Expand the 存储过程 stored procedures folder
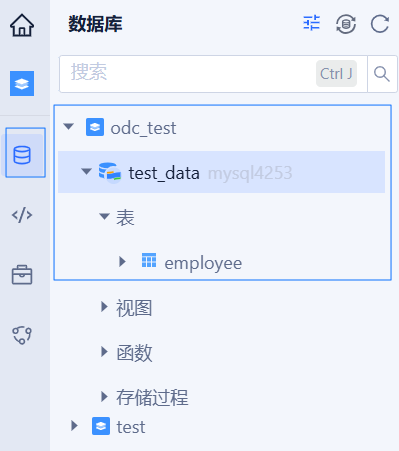 104,397
